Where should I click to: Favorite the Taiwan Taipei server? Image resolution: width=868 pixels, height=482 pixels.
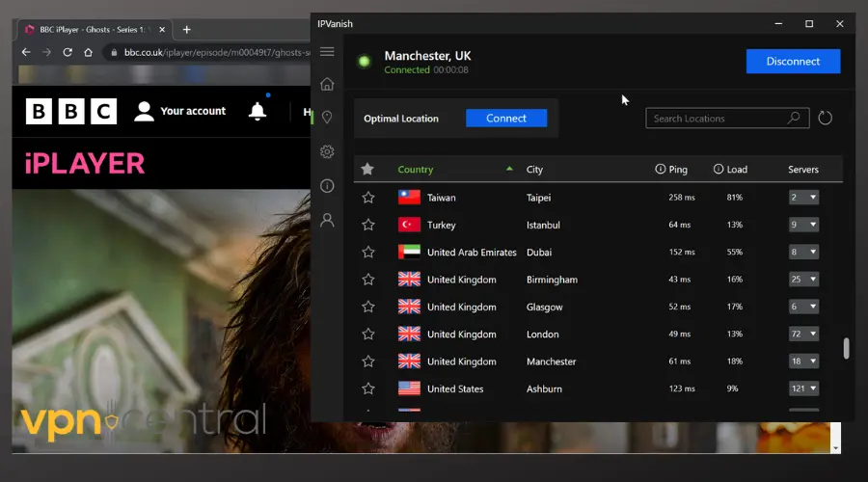[368, 198]
